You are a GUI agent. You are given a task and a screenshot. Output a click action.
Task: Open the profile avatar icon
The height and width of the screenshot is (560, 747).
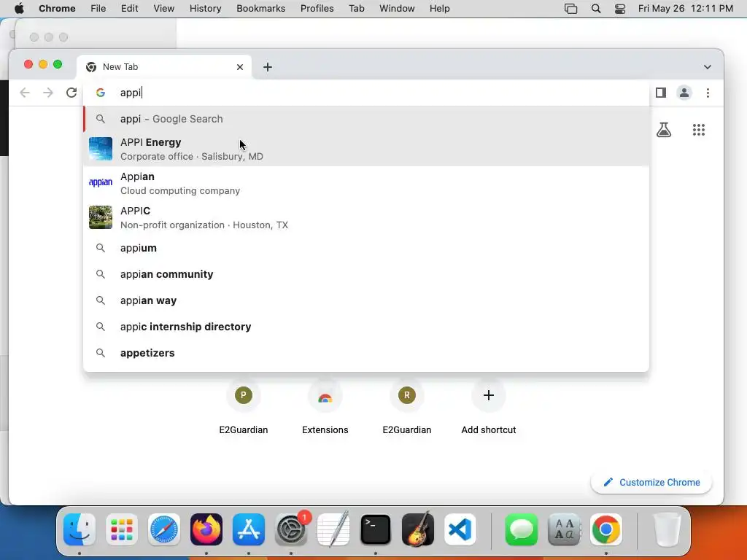[684, 93]
